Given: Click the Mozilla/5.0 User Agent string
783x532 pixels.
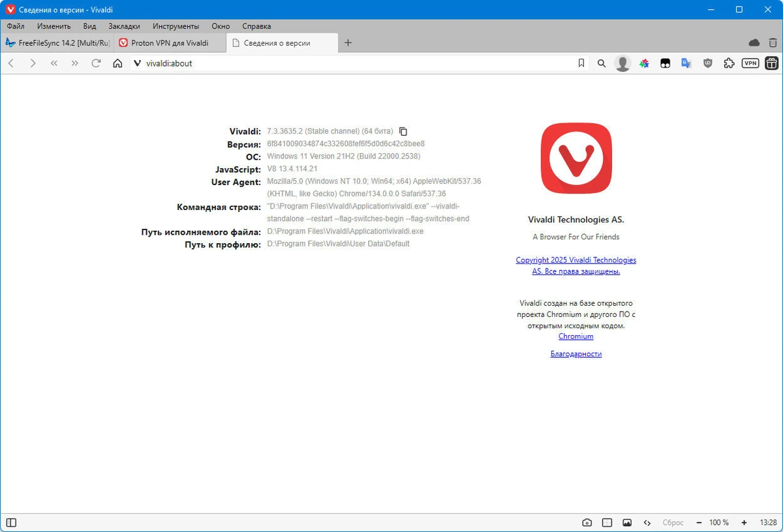Looking at the screenshot, I should pyautogui.click(x=374, y=188).
